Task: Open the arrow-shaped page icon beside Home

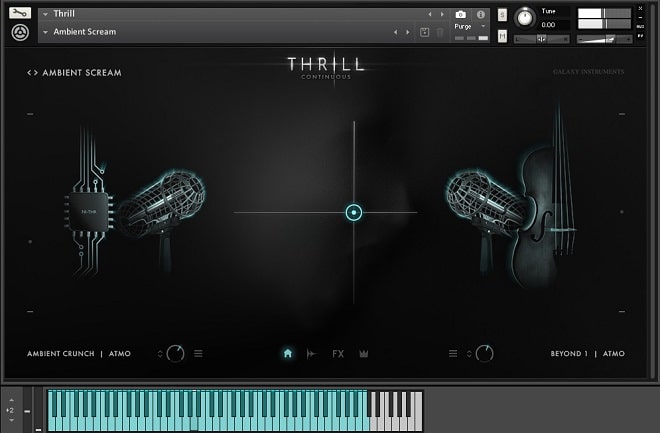Action: tap(311, 353)
